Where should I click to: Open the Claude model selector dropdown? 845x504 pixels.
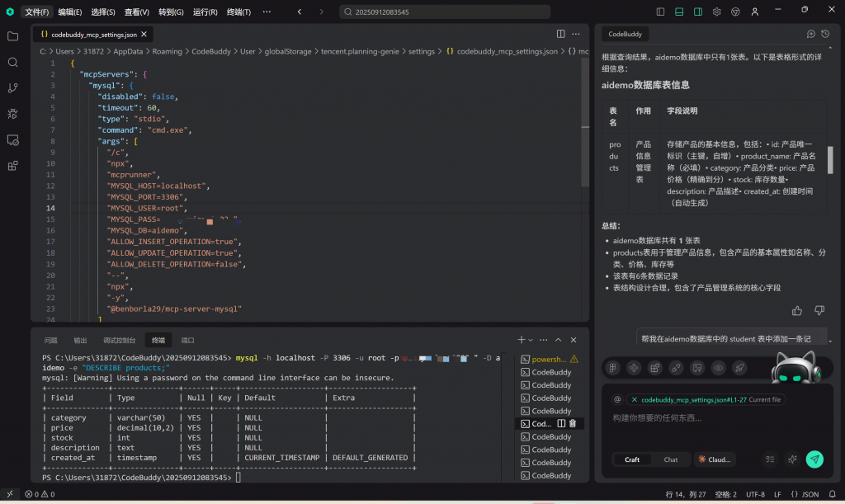715,459
